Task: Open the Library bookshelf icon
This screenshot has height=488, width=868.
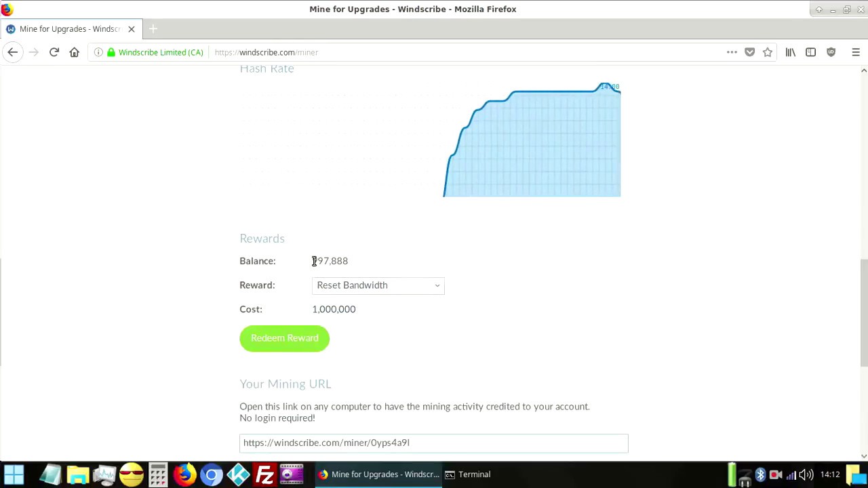Action: tap(790, 52)
